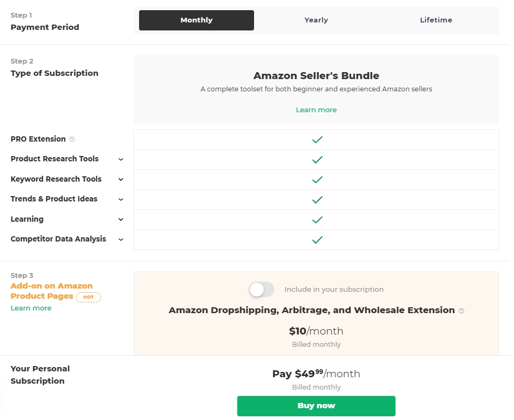Click the Buy now button
Image resolution: width=514 pixels, height=420 pixels.
[316, 406]
